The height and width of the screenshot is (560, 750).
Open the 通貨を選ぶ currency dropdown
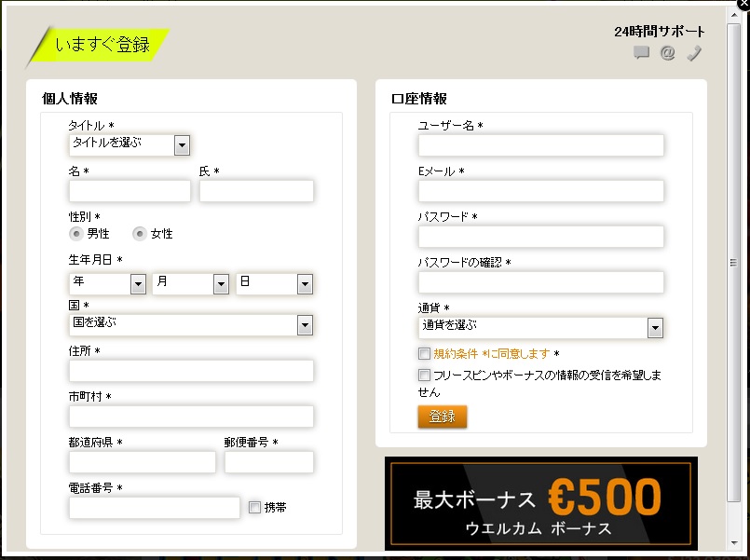[x=541, y=328]
